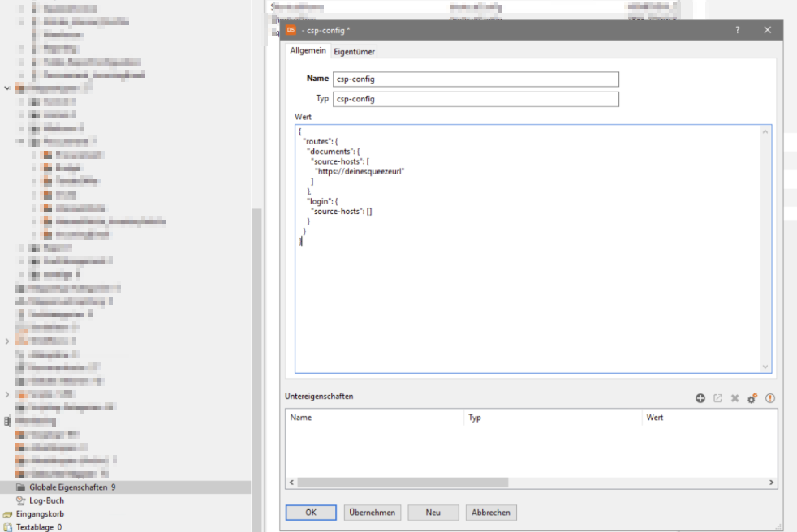The width and height of the screenshot is (797, 532).
Task: Open the selected sub-property via edit icon
Action: tap(717, 398)
